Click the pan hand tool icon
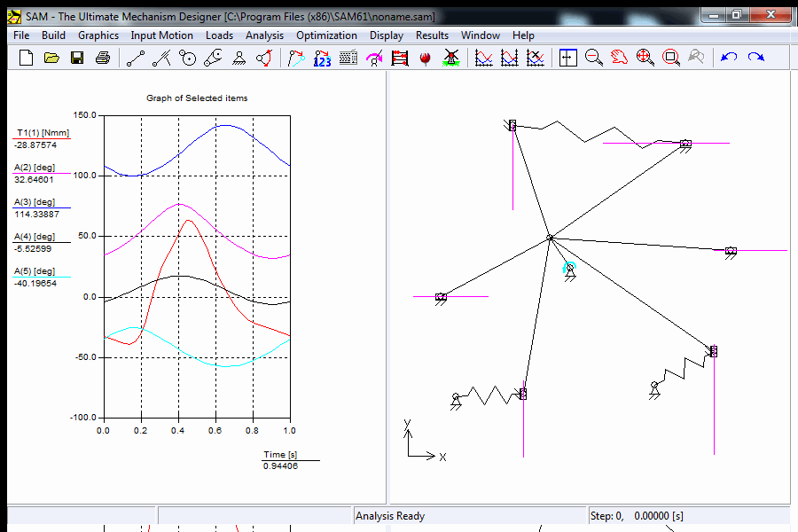 [620, 58]
